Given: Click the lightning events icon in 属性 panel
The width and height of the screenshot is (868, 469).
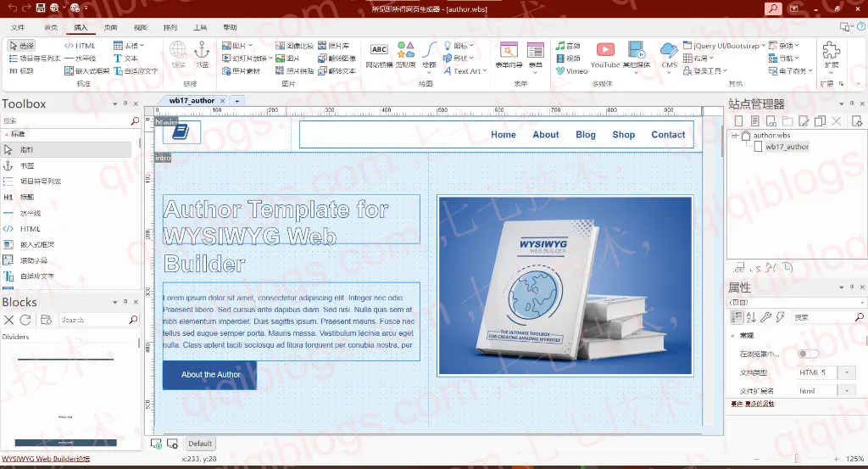Looking at the screenshot, I should point(780,316).
